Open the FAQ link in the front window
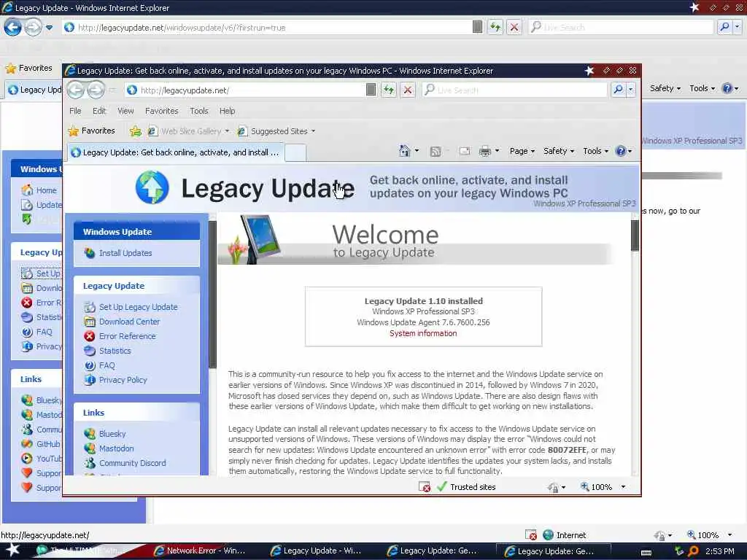 click(x=107, y=366)
